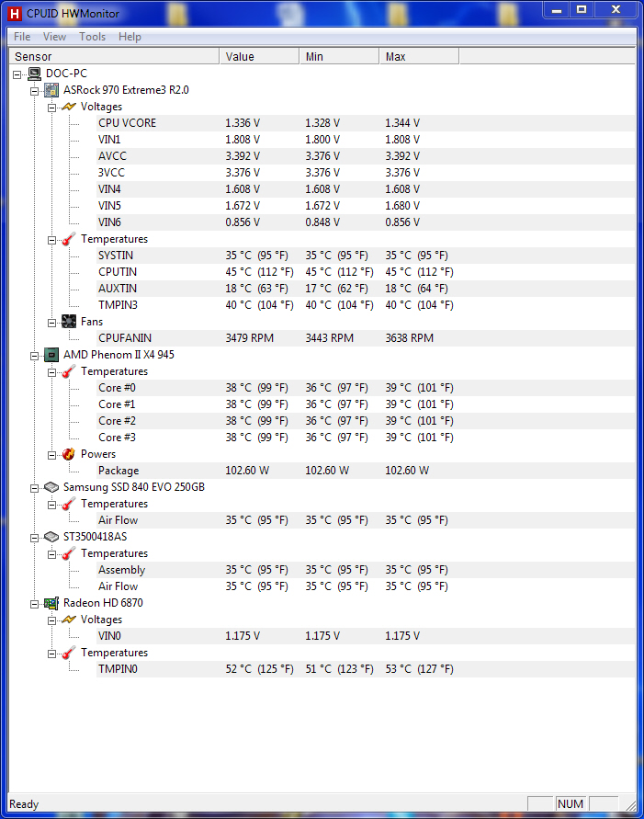Select the SYSTIN temperature row
Image resolution: width=644 pixels, height=819 pixels.
click(366, 256)
